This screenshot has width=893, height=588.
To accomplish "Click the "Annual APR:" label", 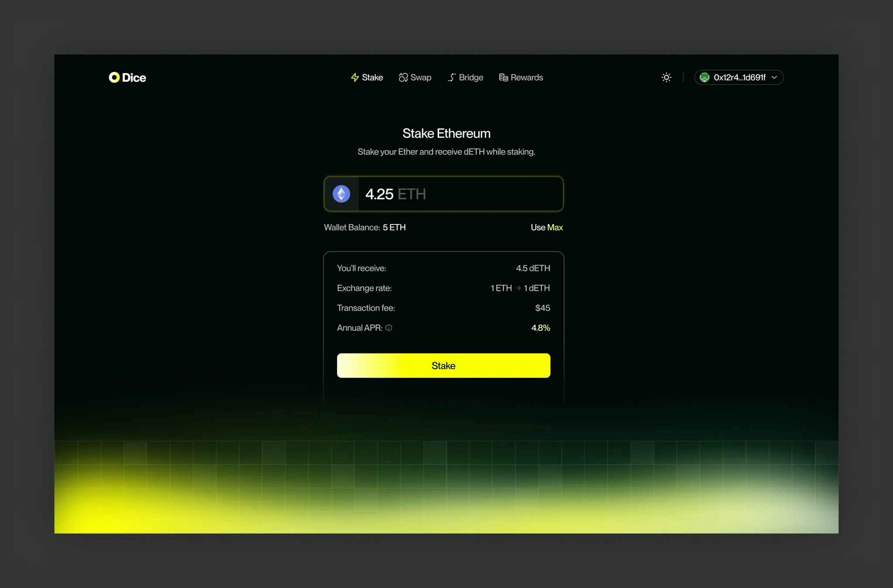I will pos(360,328).
